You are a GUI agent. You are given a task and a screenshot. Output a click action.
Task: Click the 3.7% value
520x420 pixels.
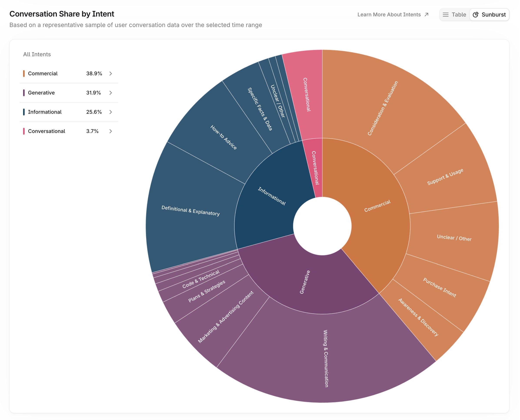(92, 131)
